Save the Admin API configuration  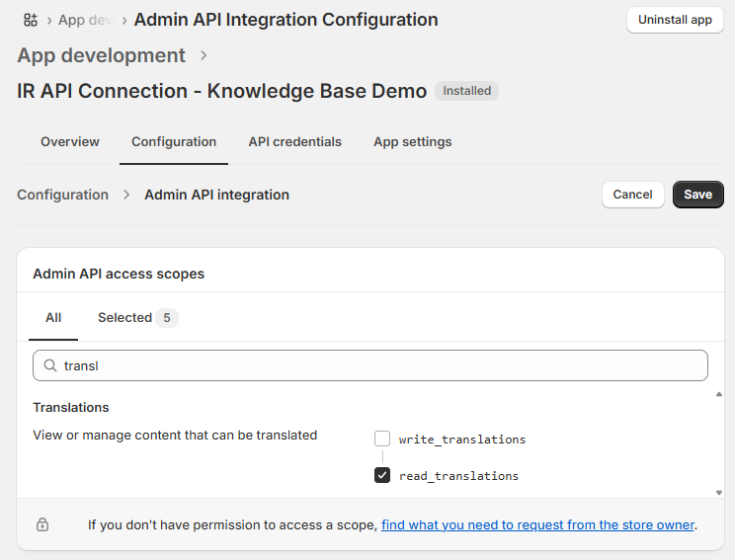pos(697,195)
